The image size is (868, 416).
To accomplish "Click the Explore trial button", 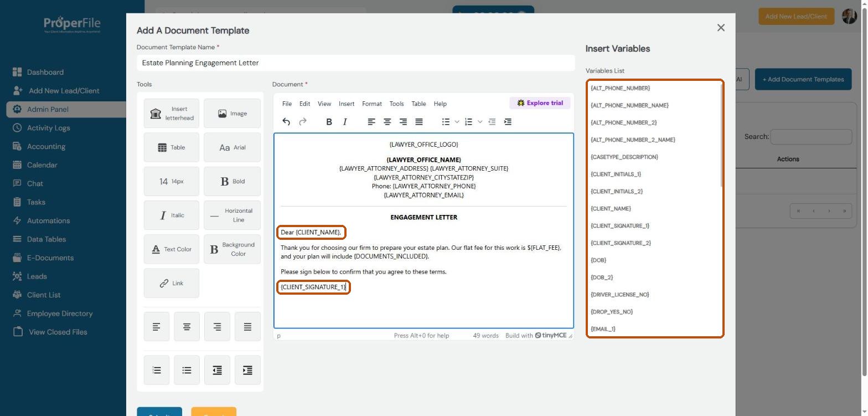I will [540, 103].
